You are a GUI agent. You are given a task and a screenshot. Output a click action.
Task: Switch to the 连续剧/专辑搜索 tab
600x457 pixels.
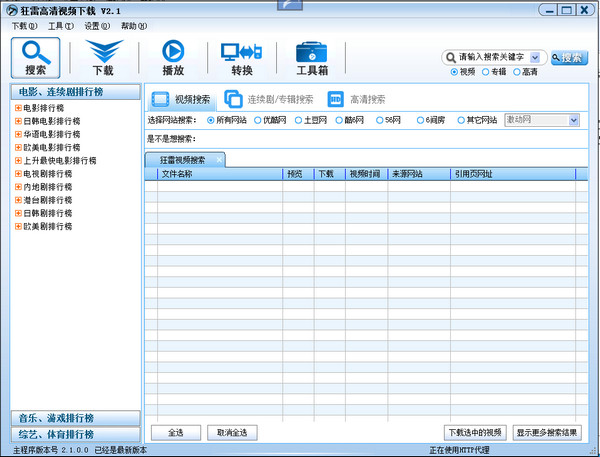269,100
